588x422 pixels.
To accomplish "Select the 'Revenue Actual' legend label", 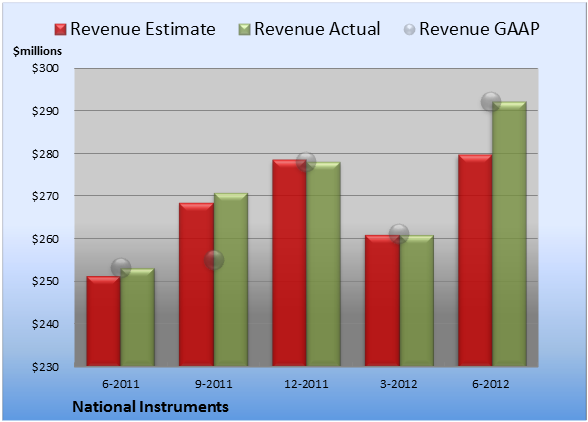I will [317, 29].
